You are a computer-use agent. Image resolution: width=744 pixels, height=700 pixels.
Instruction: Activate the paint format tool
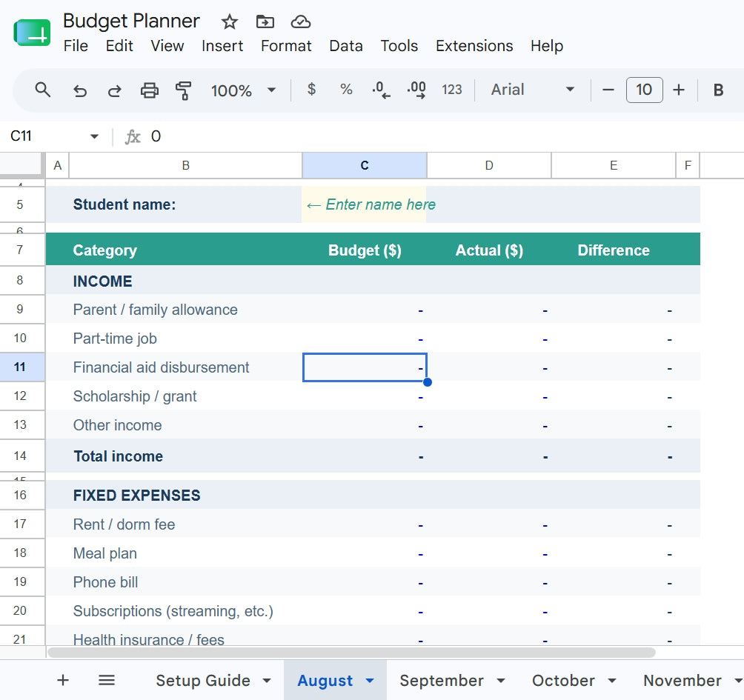pos(183,90)
